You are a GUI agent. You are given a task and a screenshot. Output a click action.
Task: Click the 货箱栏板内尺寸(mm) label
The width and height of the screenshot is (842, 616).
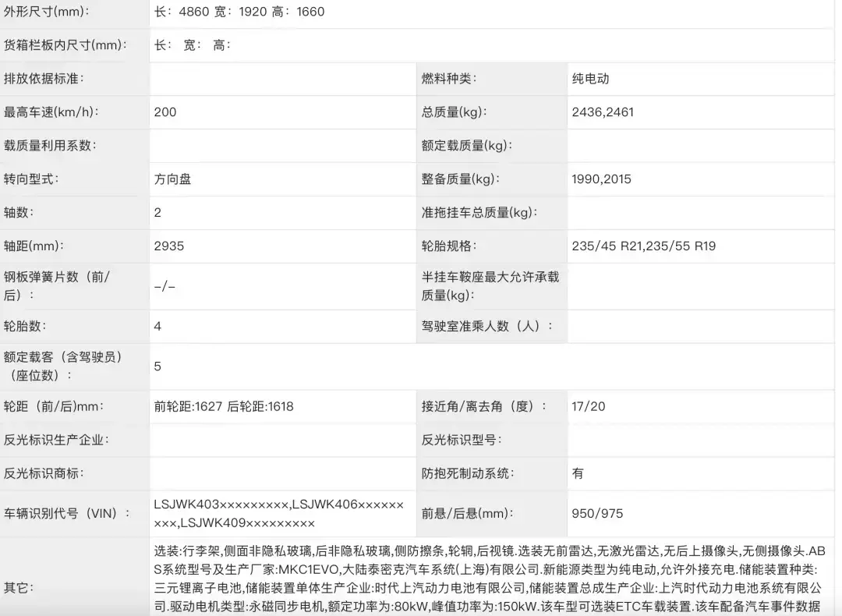coord(65,45)
